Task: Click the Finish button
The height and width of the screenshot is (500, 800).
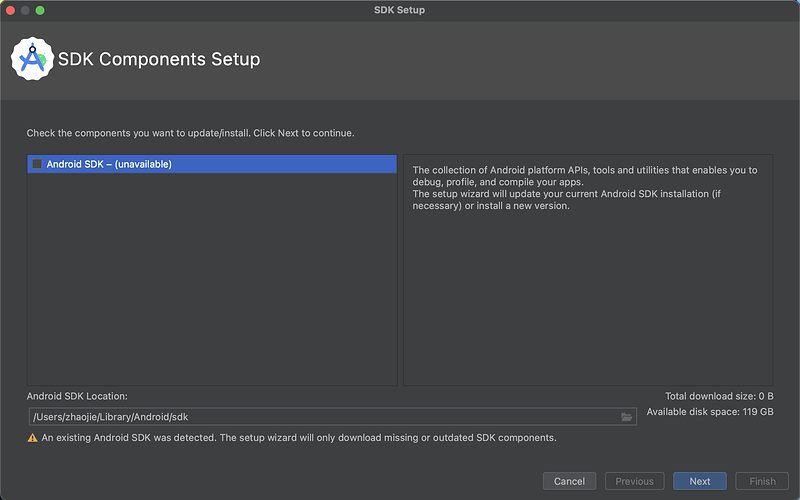Action: pyautogui.click(x=762, y=481)
